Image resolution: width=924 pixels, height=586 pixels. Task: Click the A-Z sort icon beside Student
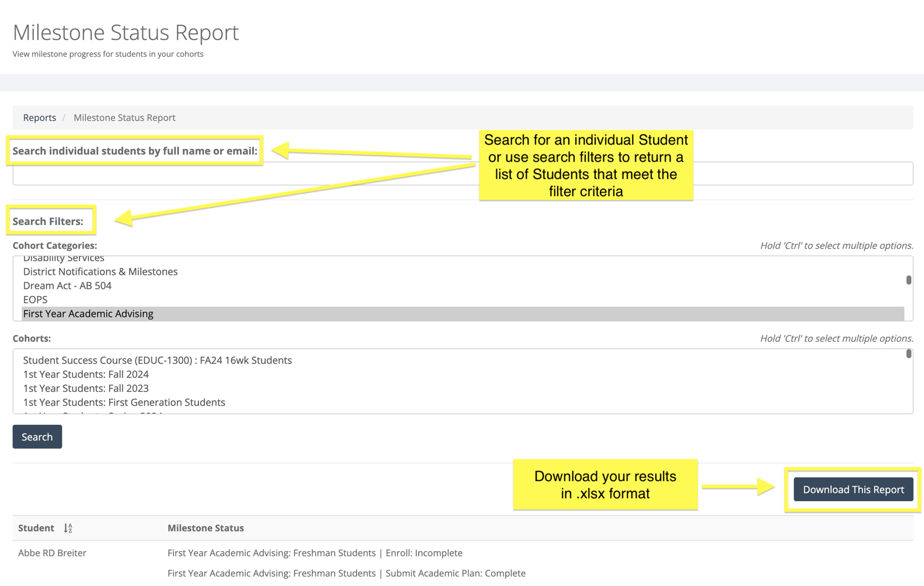tap(68, 528)
